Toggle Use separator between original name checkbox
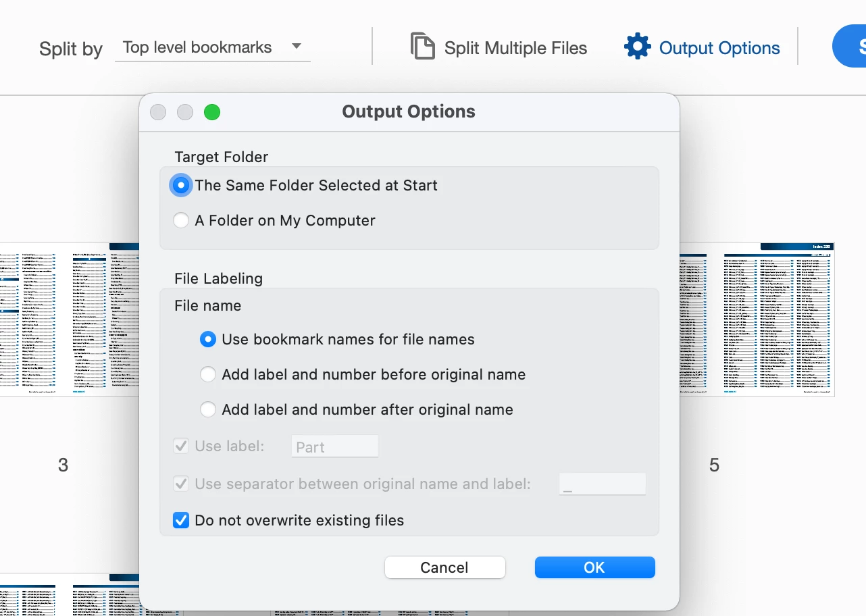 (x=181, y=484)
